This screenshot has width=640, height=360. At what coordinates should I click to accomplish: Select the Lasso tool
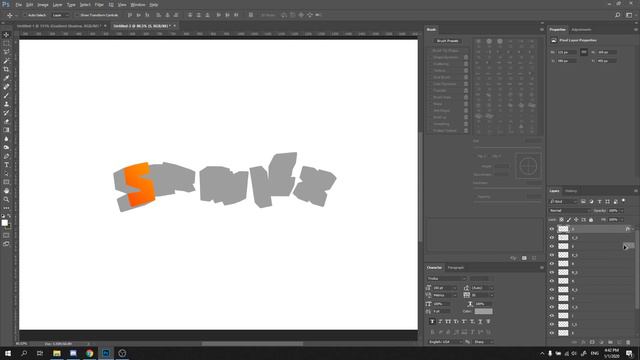(6, 52)
